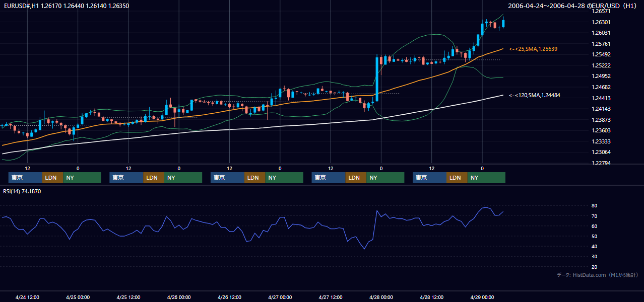Viewport: 644px width, 302px height.
Task: Click the 4/28 00:00 date label
Action: click(381, 297)
